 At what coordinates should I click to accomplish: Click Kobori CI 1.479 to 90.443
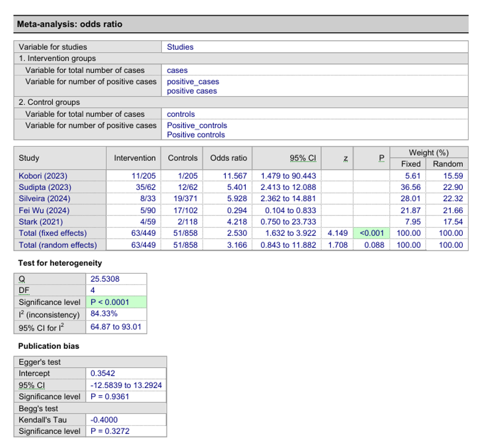pos(288,176)
